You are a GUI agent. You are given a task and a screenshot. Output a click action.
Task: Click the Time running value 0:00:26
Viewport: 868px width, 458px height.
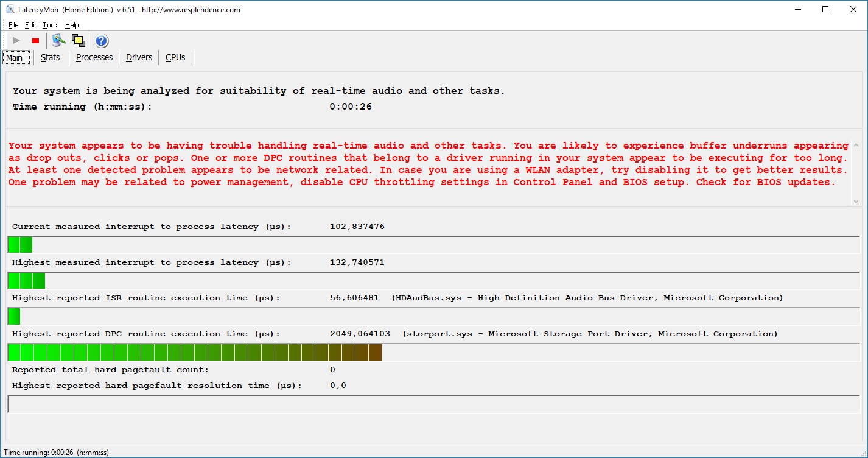coord(351,107)
